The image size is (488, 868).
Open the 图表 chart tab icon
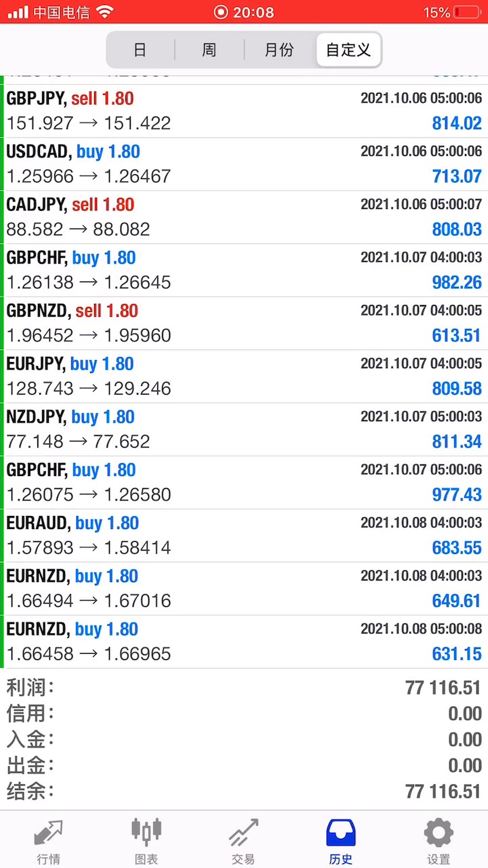pos(146,833)
